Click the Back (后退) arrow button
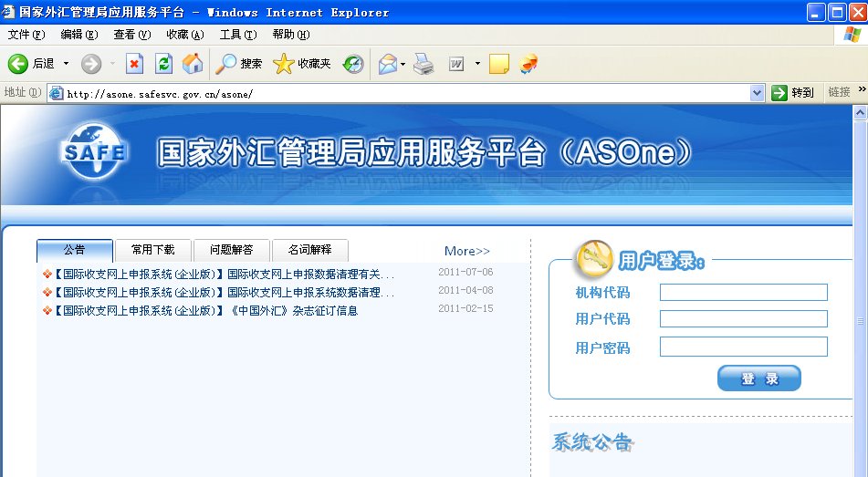 pyautogui.click(x=18, y=64)
